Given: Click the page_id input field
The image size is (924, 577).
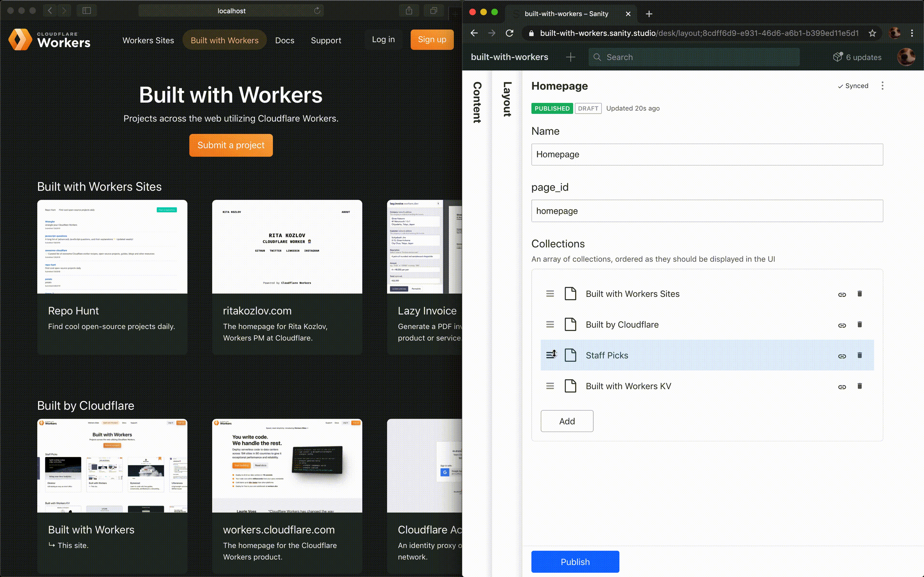Looking at the screenshot, I should (x=707, y=211).
